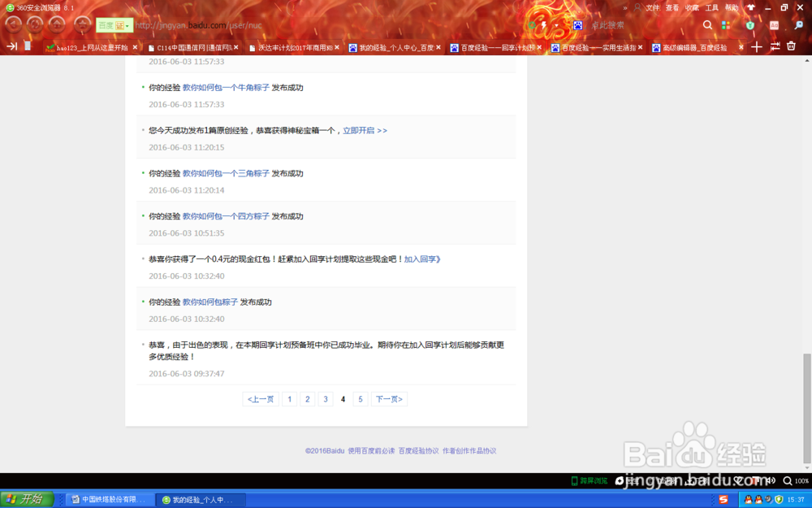Go to page 2 in pagination
The image size is (812, 508).
(x=308, y=399)
